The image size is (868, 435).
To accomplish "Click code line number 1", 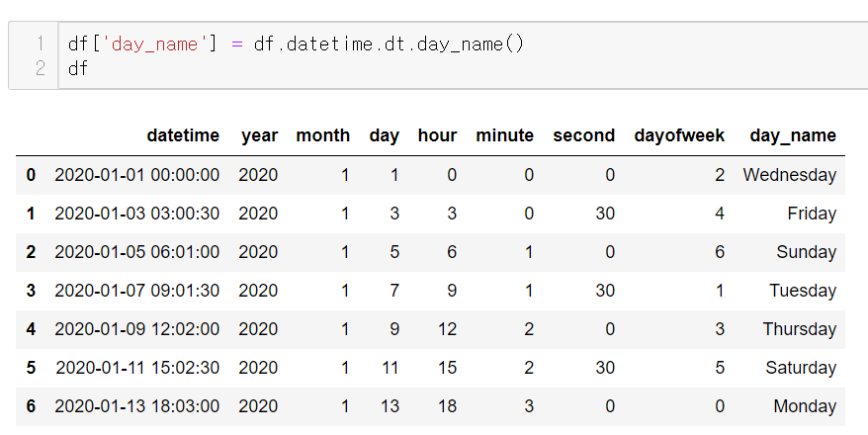I will pos(40,43).
